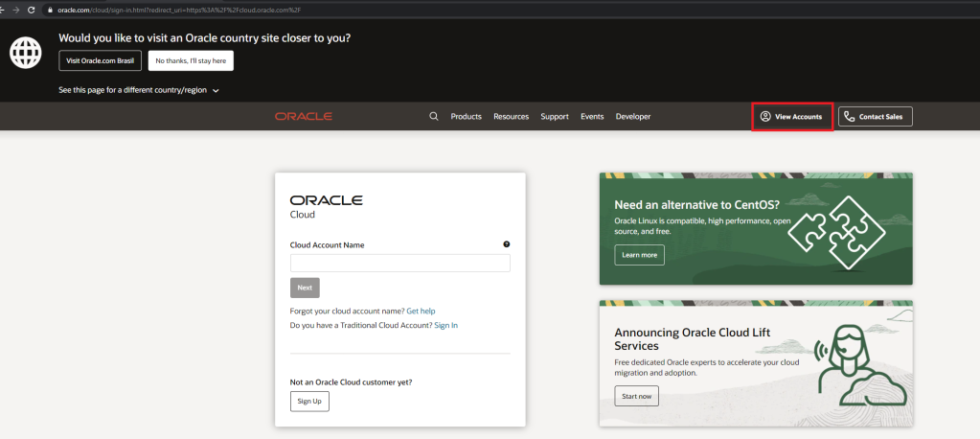
Task: Click the help icon beside Cloud Account Name
Action: pyautogui.click(x=507, y=244)
